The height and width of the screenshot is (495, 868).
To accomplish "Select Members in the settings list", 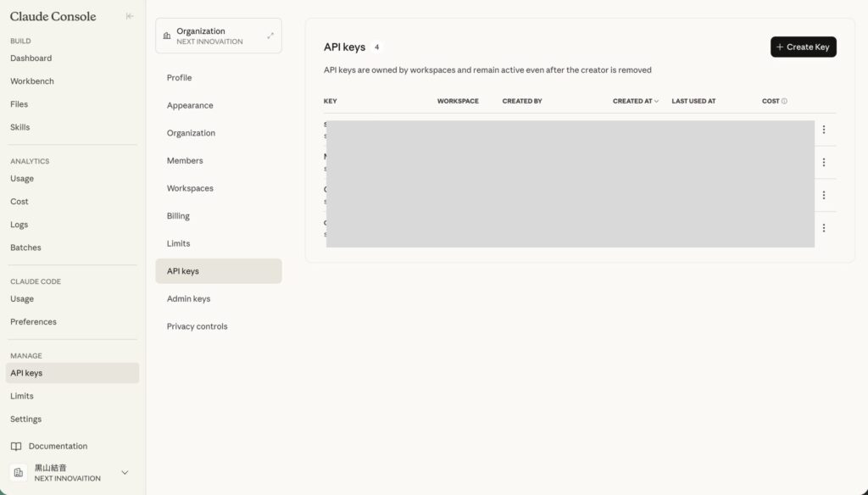I will click(185, 161).
